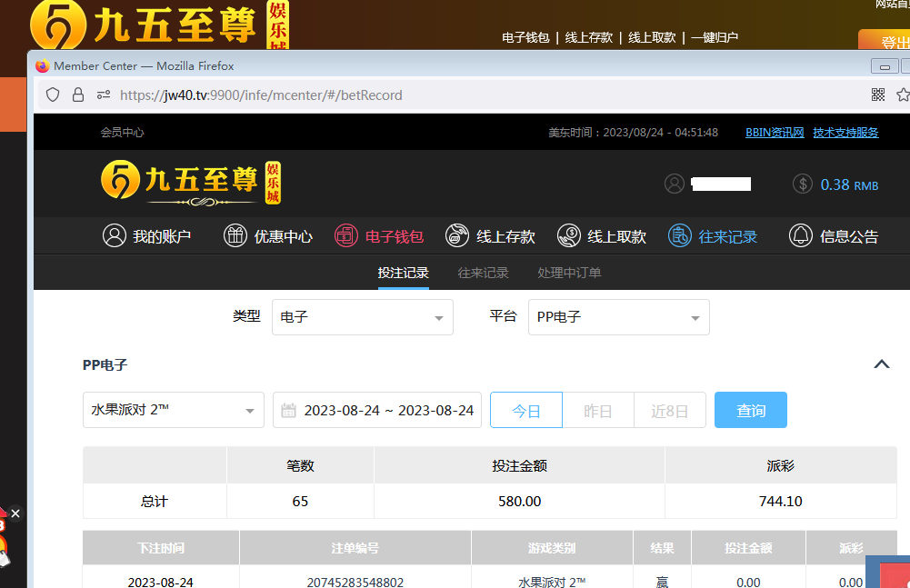Image resolution: width=910 pixels, height=588 pixels.
Task: Open site permissions icon in address bar
Action: pos(104,95)
